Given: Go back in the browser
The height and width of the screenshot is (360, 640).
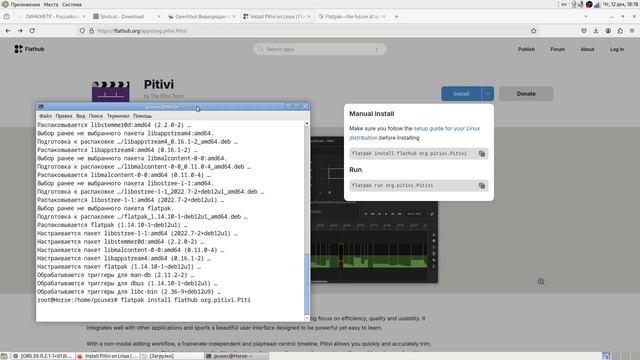Looking at the screenshot, I should click(8, 31).
